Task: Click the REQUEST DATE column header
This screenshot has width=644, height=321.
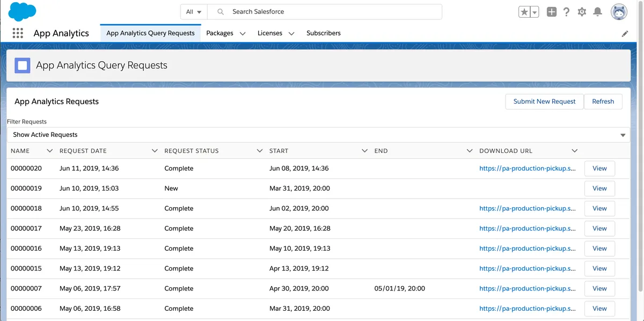Action: 83,151
